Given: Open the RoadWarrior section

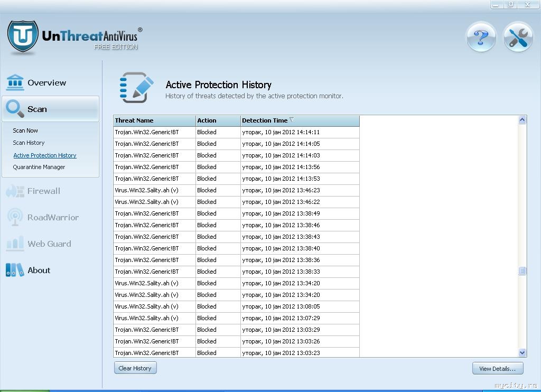Looking at the screenshot, I should (53, 217).
